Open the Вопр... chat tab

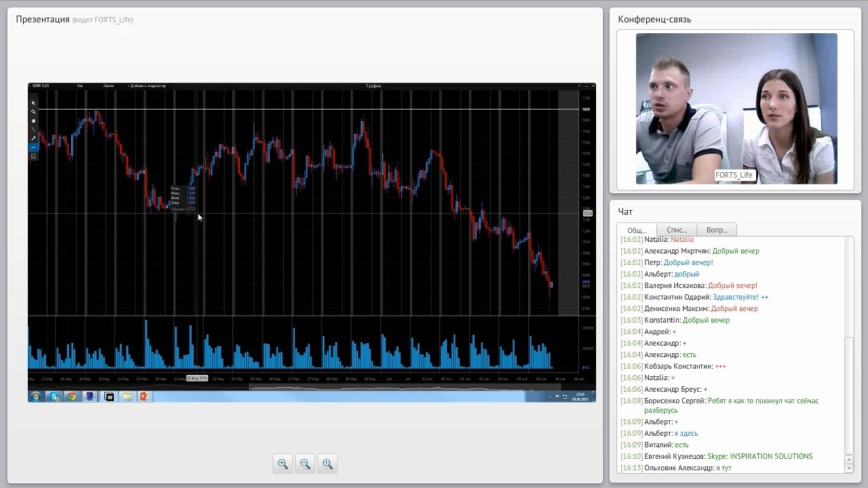pos(716,230)
